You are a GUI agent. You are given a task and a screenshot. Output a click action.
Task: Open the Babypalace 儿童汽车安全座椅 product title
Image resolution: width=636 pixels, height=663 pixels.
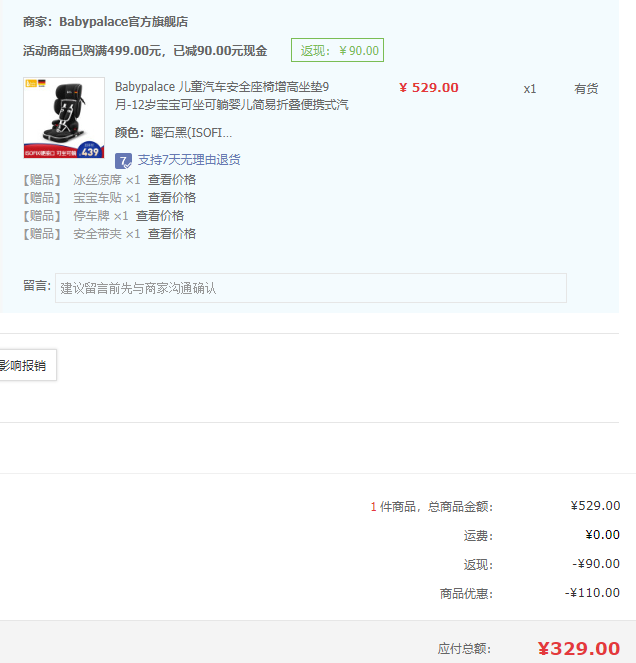[x=232, y=96]
